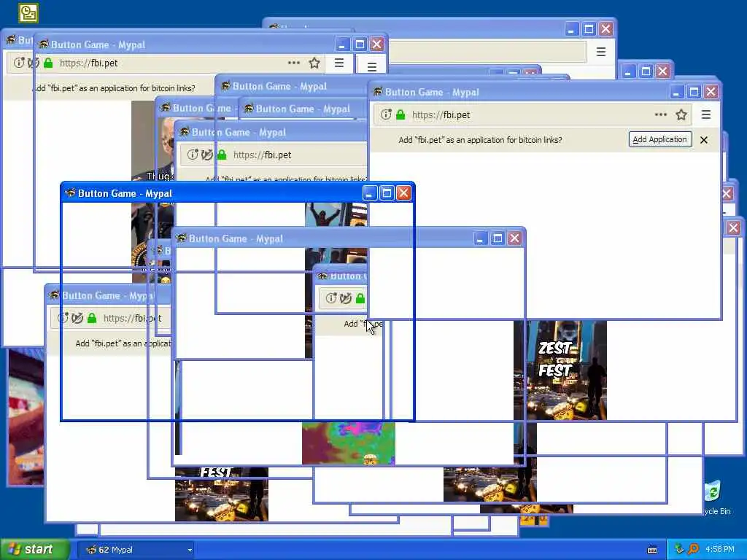Click green padlock in Add Application window
This screenshot has height=560, width=747.
(400, 114)
